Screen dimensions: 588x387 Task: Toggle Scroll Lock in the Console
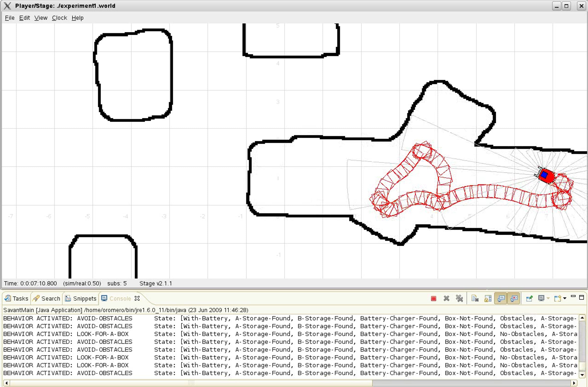(x=488, y=299)
